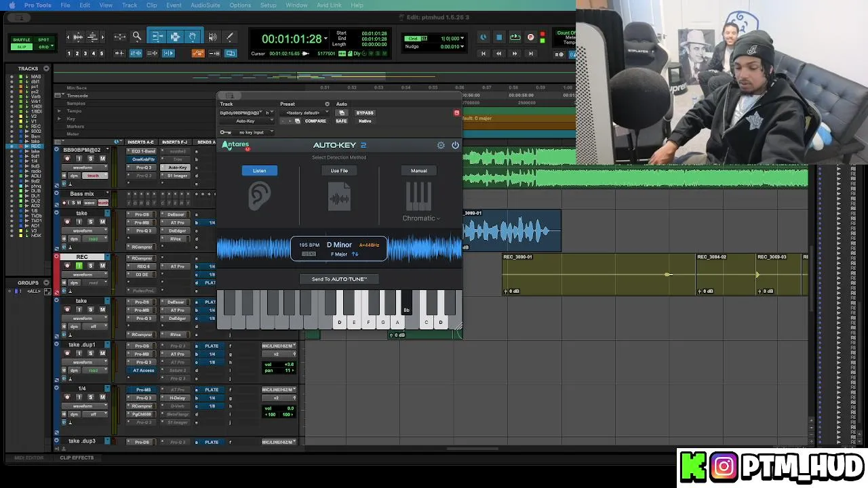Open the CLIP EFFECTS tab

(x=77, y=457)
